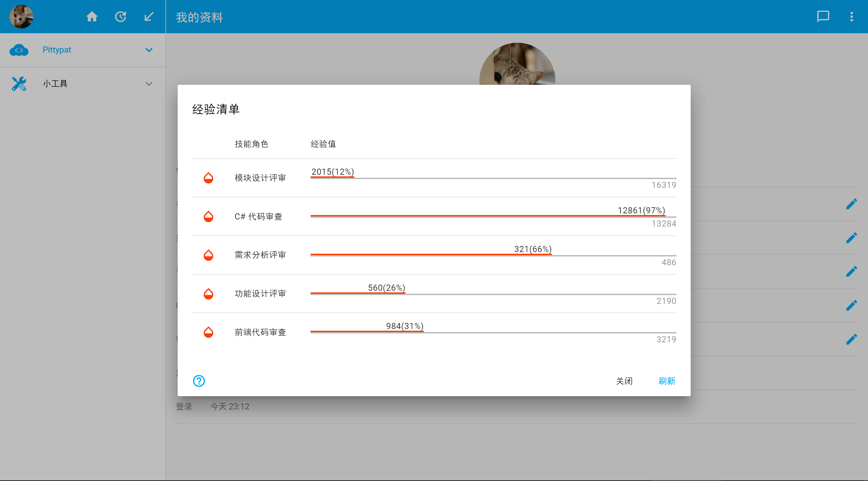Click the 3219 maximum value
Viewport: 868px width, 481px height.
pos(666,339)
